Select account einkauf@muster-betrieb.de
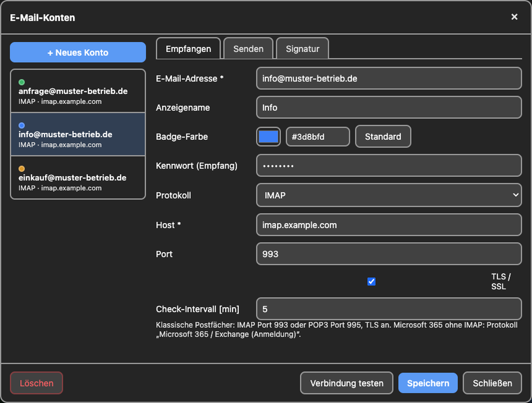Screen dimensions: 532x403 [78, 178]
